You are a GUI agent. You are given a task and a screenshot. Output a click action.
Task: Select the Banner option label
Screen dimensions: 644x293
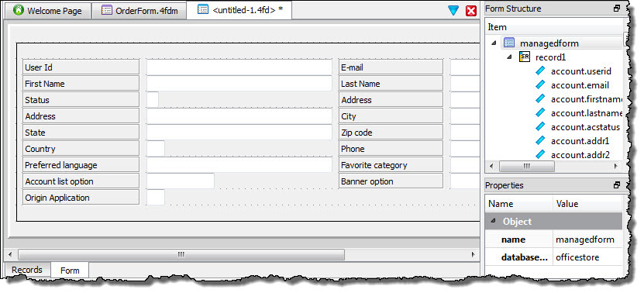click(x=391, y=181)
